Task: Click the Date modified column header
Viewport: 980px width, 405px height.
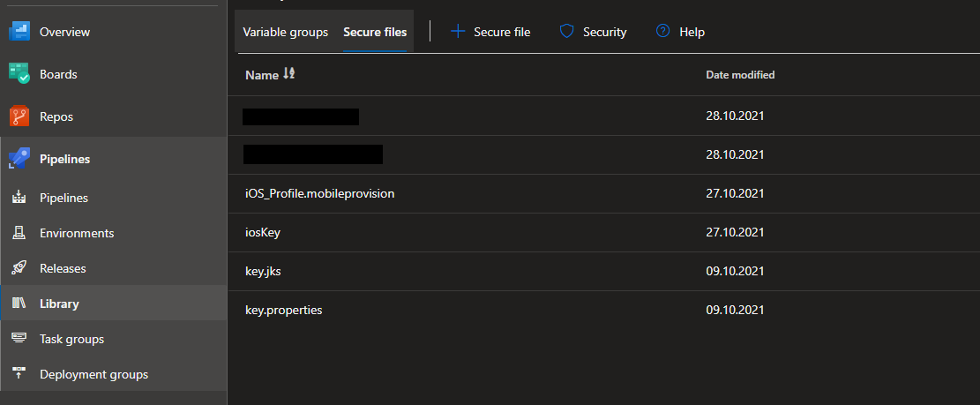Action: (x=740, y=75)
